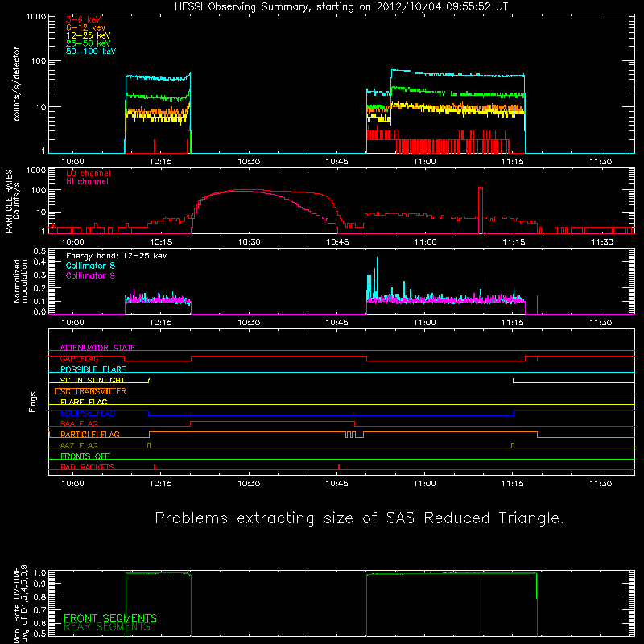The width and height of the screenshot is (644, 644).
Task: Select the 'Collimator 9' legend entry
Action: point(90,275)
